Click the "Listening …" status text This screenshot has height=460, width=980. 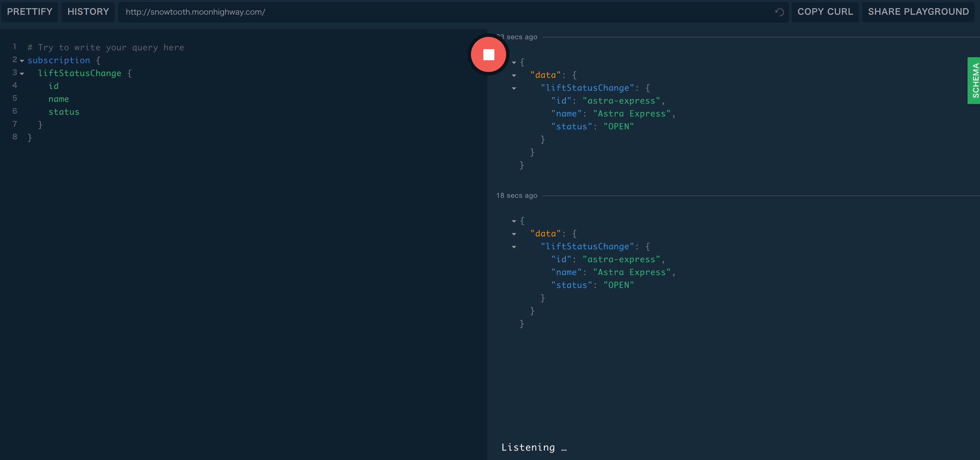tap(533, 447)
